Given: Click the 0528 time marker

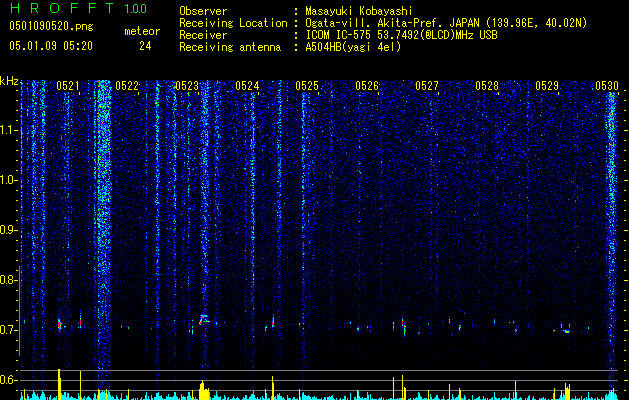Looking at the screenshot, I should point(487,86).
